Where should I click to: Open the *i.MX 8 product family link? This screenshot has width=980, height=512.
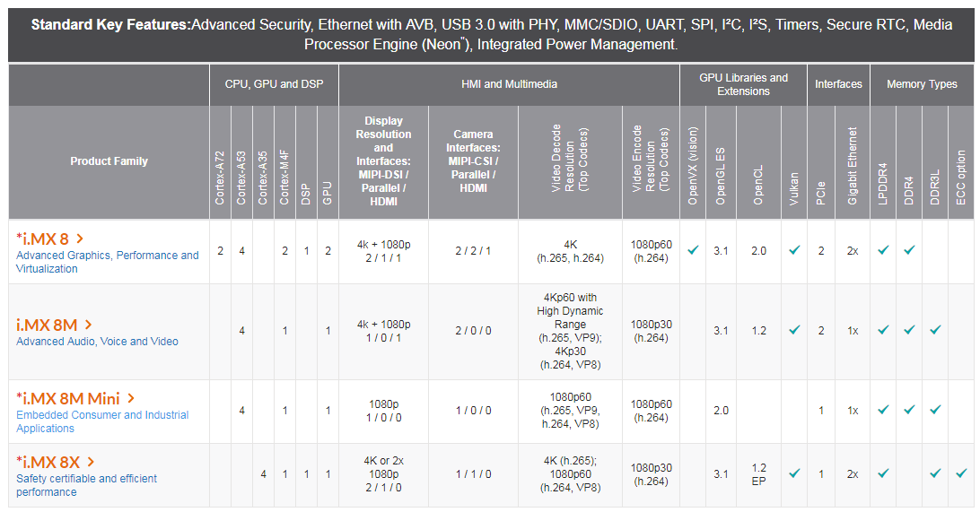tap(42, 239)
